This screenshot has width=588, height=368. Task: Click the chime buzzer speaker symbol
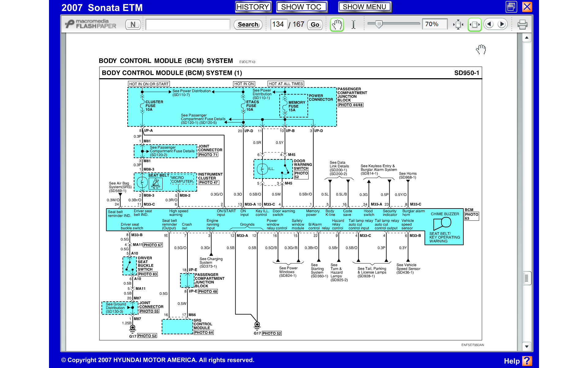[x=442, y=224]
